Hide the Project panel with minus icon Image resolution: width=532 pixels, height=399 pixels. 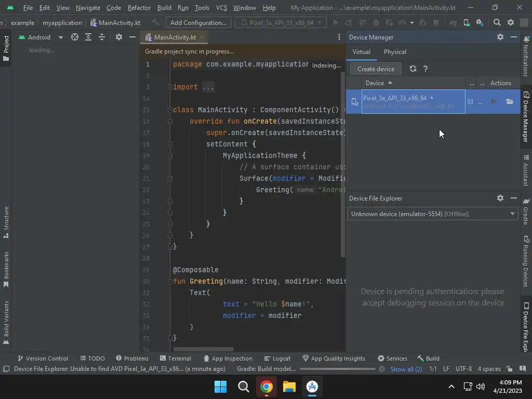(x=132, y=37)
